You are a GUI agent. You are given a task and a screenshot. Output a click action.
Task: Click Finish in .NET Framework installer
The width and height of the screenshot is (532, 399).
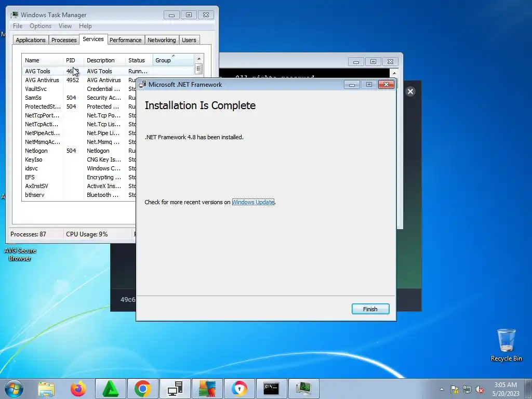pyautogui.click(x=370, y=309)
